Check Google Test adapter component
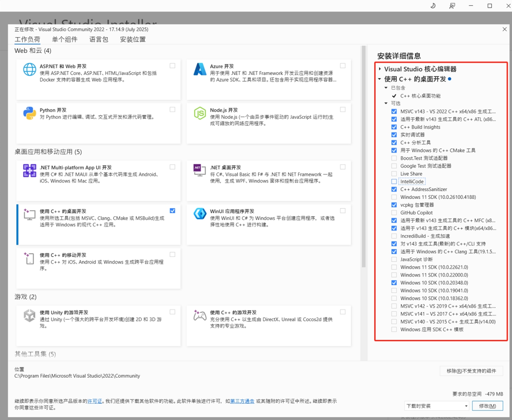The image size is (512, 420). [x=394, y=166]
